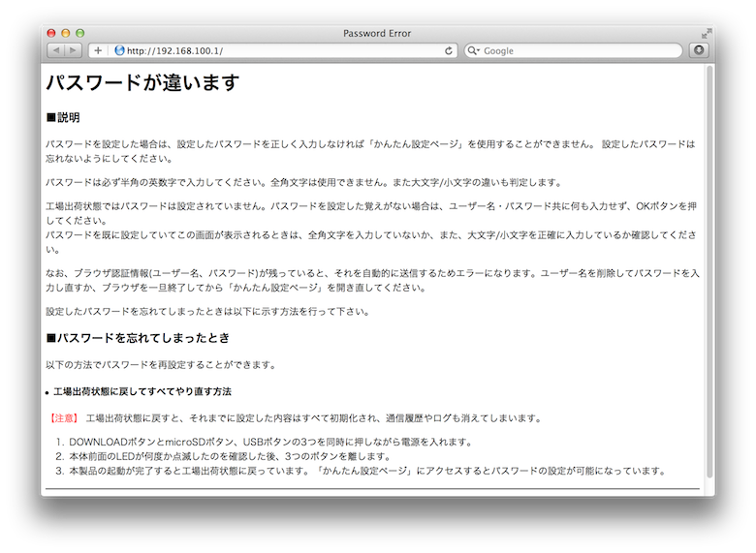Show the downloads button in toolbar
Screen dimensions: 756x553
(x=699, y=50)
